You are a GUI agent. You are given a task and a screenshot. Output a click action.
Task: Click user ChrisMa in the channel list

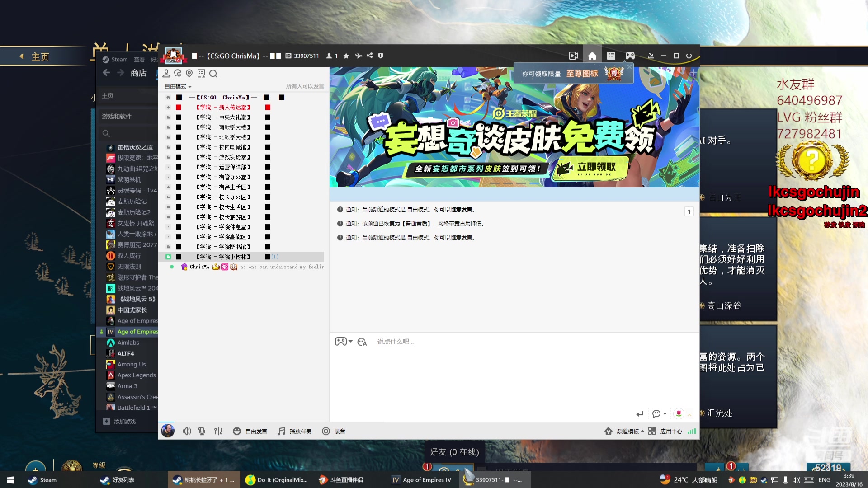pyautogui.click(x=199, y=267)
